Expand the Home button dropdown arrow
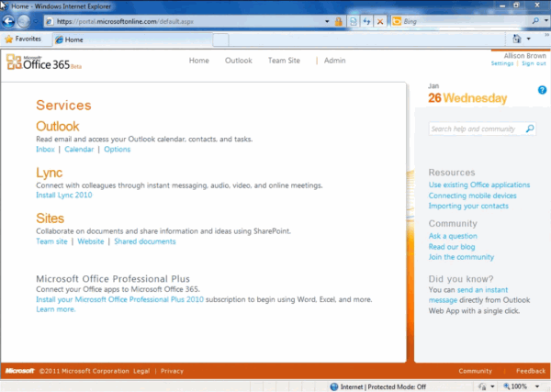 pos(529,39)
